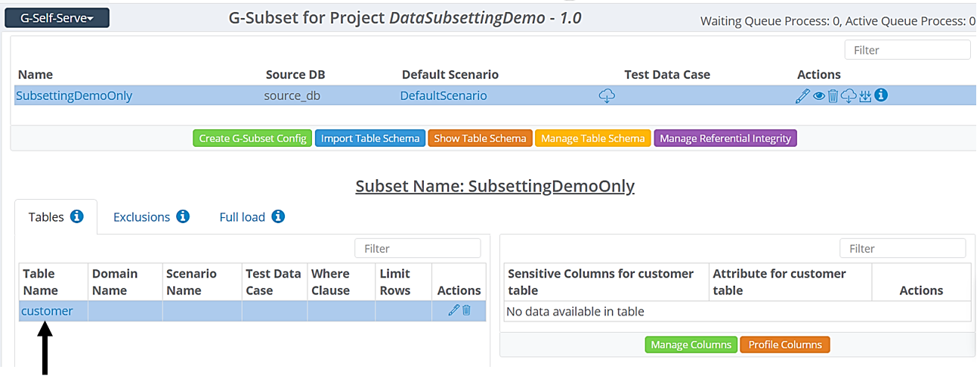Screen dimensions: 980x382
Task: Click the trash icon in SubsettingDemoOnly row
Action: (833, 96)
